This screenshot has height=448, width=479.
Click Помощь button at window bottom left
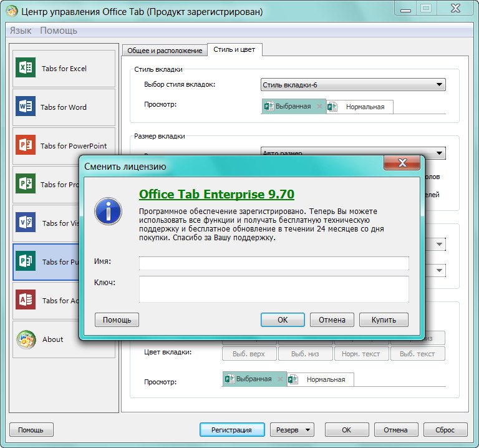pyautogui.click(x=31, y=430)
